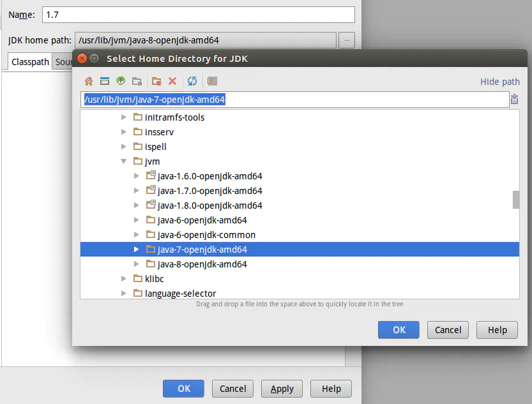Image resolution: width=532 pixels, height=404 pixels.
Task: Select the insserv row
Action: pos(300,132)
